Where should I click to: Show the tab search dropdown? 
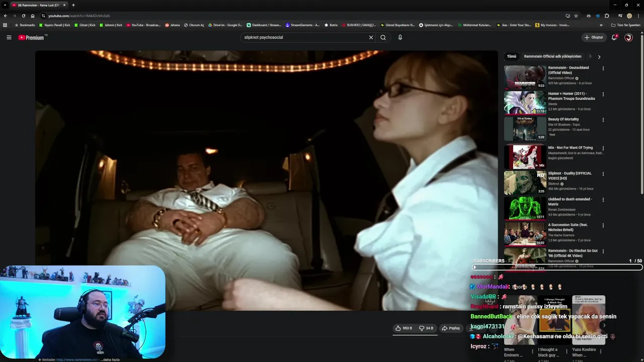pyautogui.click(x=5, y=5)
